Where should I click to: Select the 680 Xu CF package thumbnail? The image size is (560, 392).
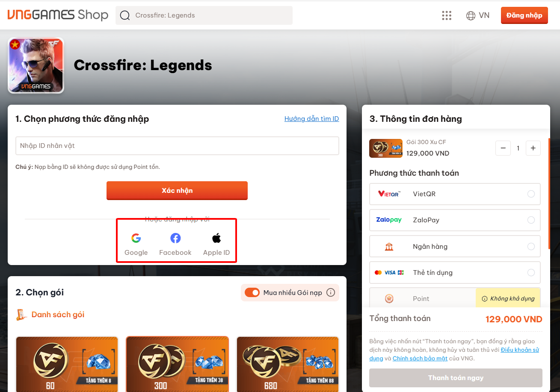pyautogui.click(x=288, y=364)
